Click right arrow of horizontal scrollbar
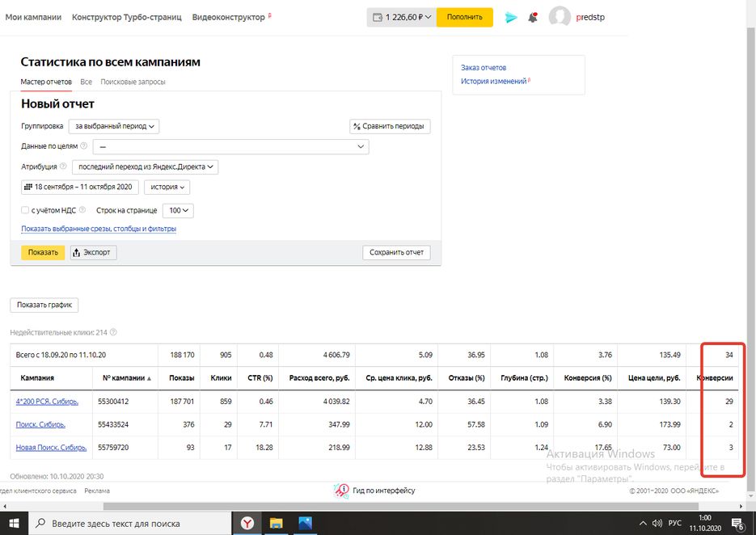Viewport: 756px width, 535px height. (741, 506)
